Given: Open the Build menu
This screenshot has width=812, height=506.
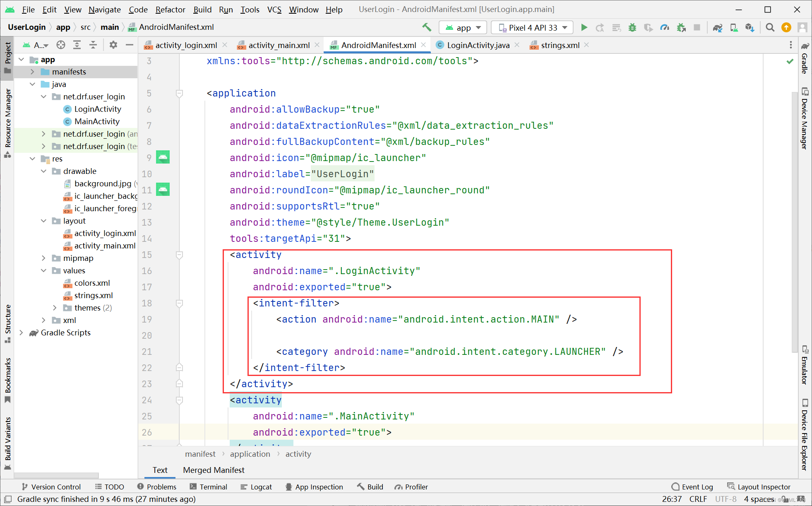Looking at the screenshot, I should (x=202, y=9).
